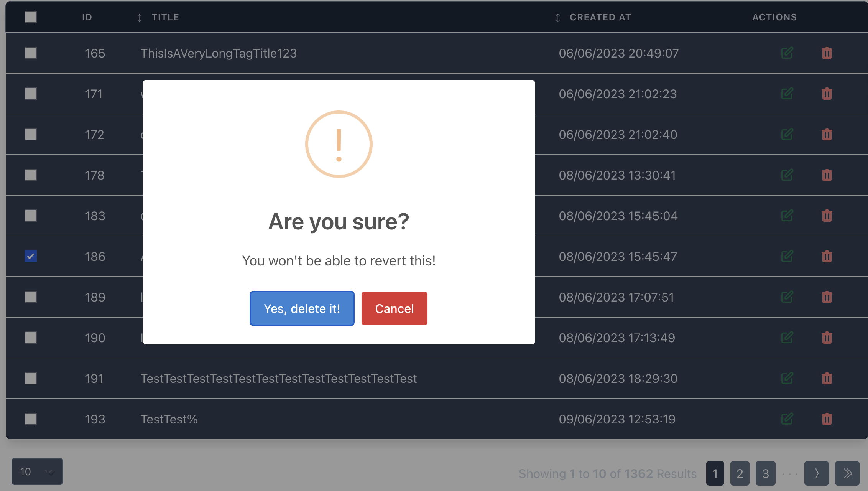Image resolution: width=868 pixels, height=491 pixels.
Task: Go to page 2
Action: [x=740, y=473]
